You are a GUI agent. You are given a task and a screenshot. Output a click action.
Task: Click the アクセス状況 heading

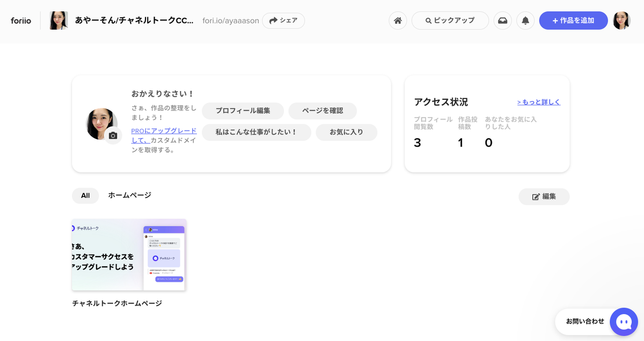[x=441, y=102]
